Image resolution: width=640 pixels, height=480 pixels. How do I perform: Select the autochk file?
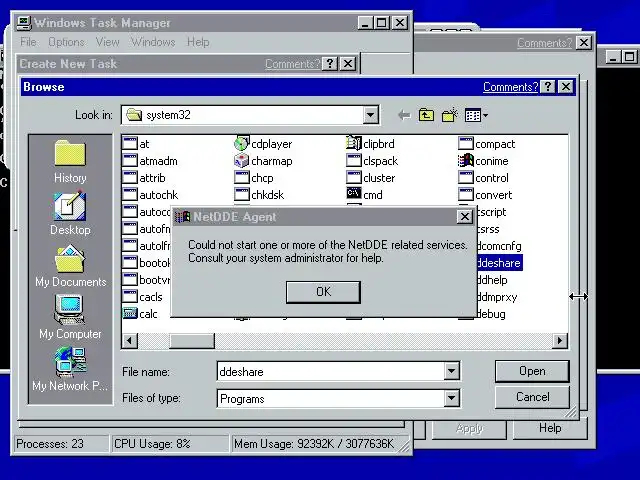click(151, 195)
